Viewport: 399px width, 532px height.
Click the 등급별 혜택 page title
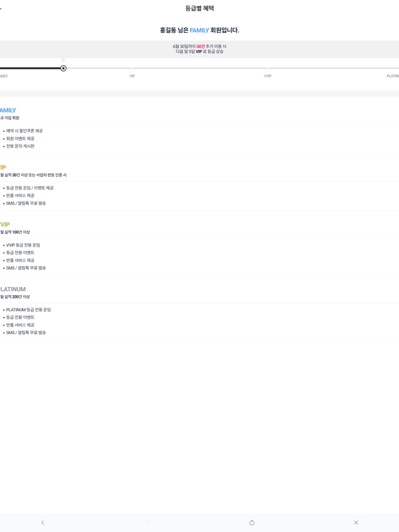point(200,8)
